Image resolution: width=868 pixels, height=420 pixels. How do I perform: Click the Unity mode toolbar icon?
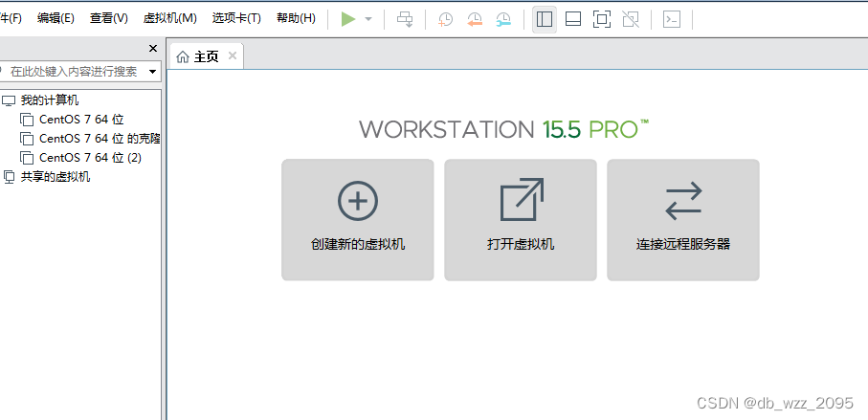[x=631, y=19]
